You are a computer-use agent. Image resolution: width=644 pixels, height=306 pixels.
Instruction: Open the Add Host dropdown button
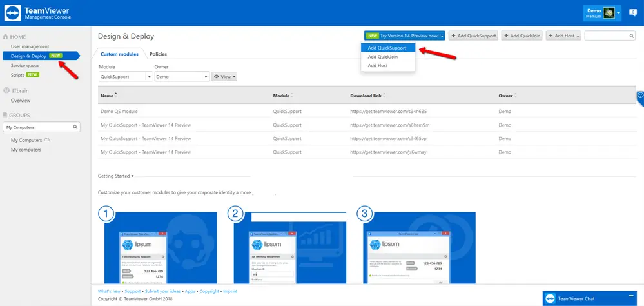tap(563, 36)
